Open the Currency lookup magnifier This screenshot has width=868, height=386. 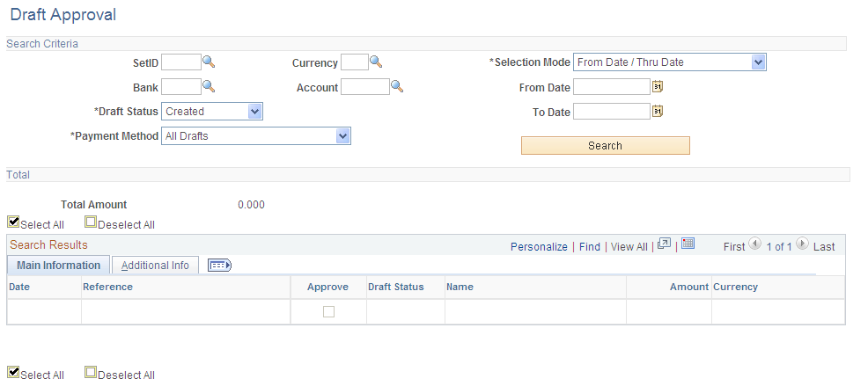pos(376,62)
